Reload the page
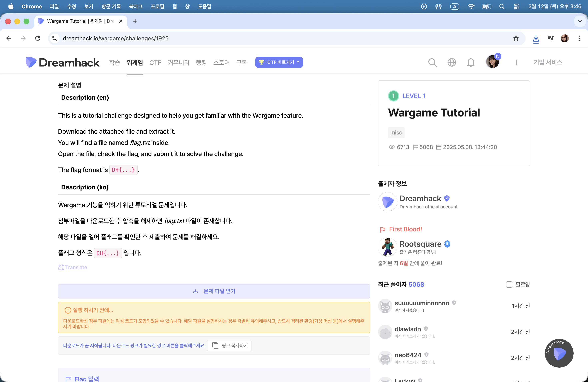The height and width of the screenshot is (382, 588). (38, 39)
